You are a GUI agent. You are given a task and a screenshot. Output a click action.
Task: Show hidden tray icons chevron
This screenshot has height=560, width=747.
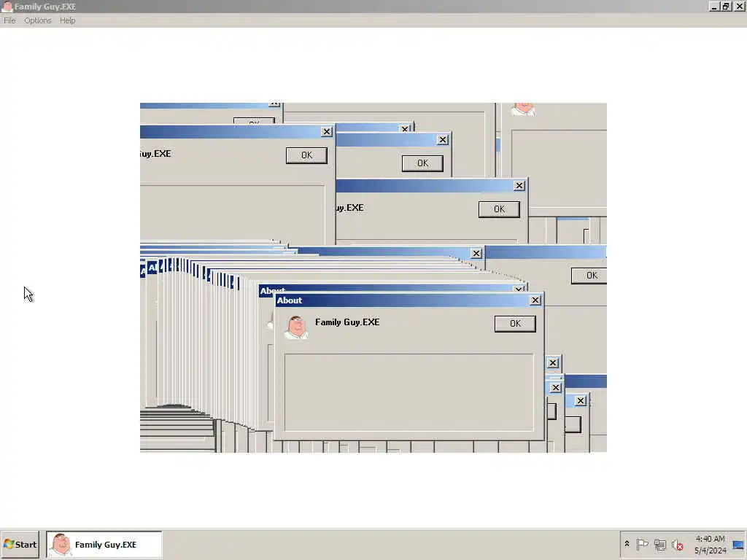(x=627, y=544)
